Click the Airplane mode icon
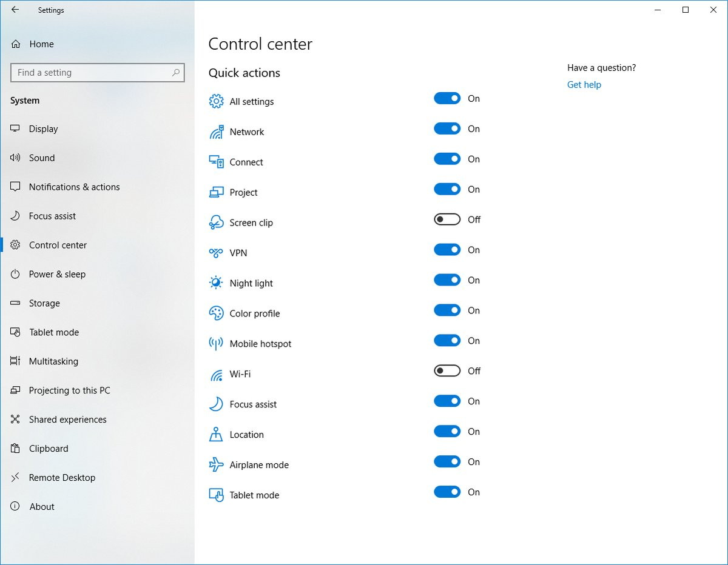This screenshot has height=565, width=728. (216, 465)
